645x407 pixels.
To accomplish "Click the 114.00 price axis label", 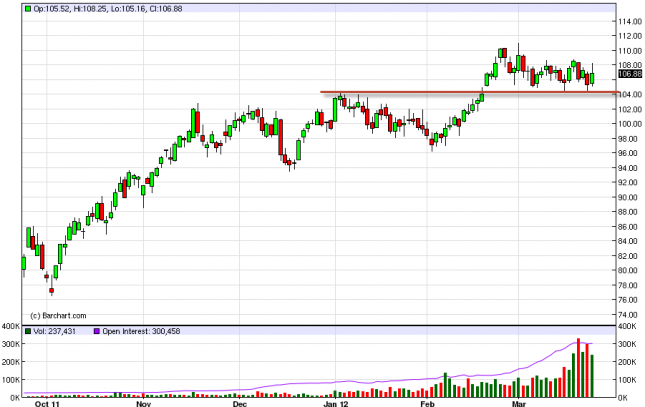I will click(630, 22).
